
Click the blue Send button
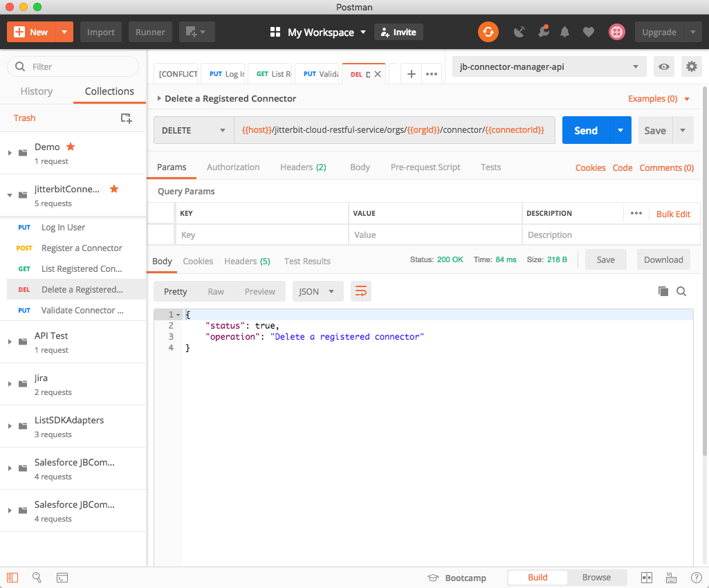point(585,130)
